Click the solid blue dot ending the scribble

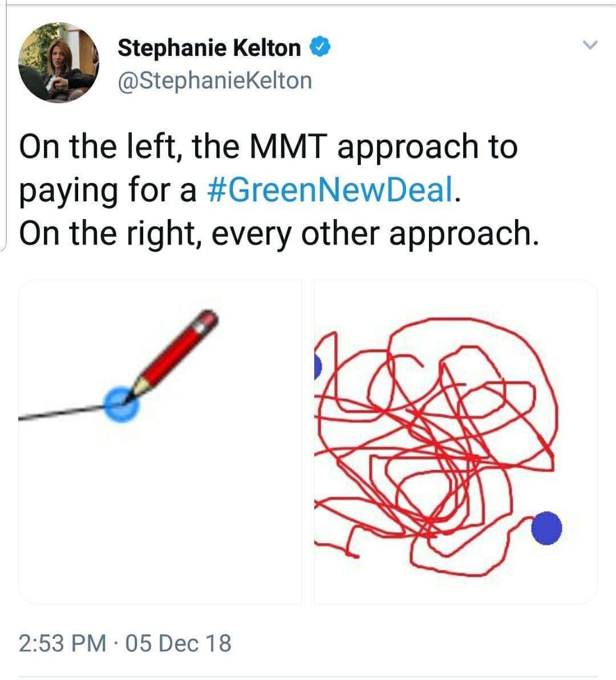pyautogui.click(x=546, y=528)
